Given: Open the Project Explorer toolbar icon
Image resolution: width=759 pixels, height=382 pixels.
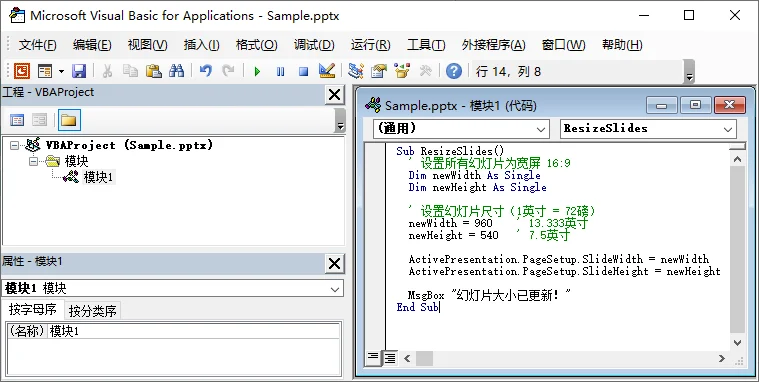Looking at the screenshot, I should (x=356, y=71).
